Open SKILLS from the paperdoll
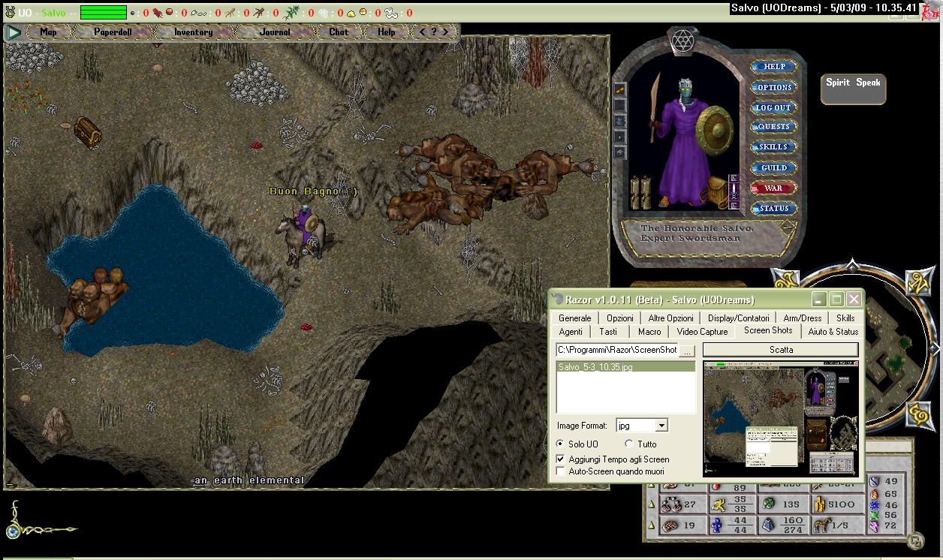This screenshot has width=943, height=560. click(774, 147)
